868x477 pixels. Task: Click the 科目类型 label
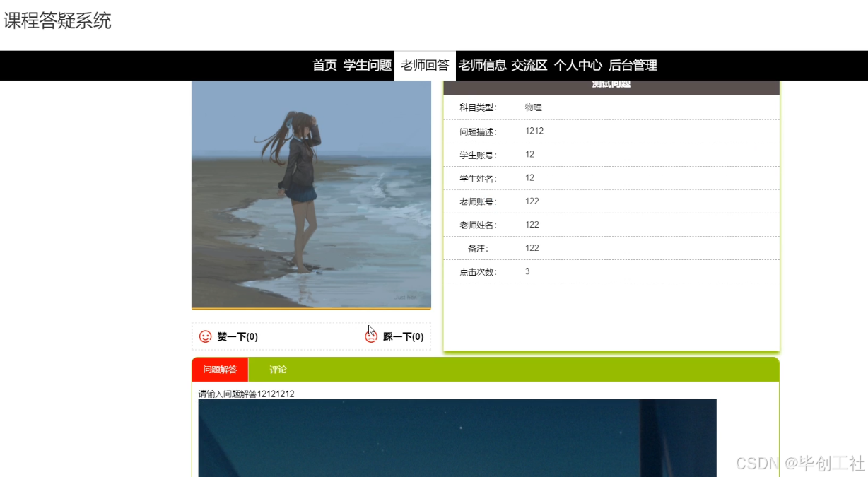(x=479, y=107)
